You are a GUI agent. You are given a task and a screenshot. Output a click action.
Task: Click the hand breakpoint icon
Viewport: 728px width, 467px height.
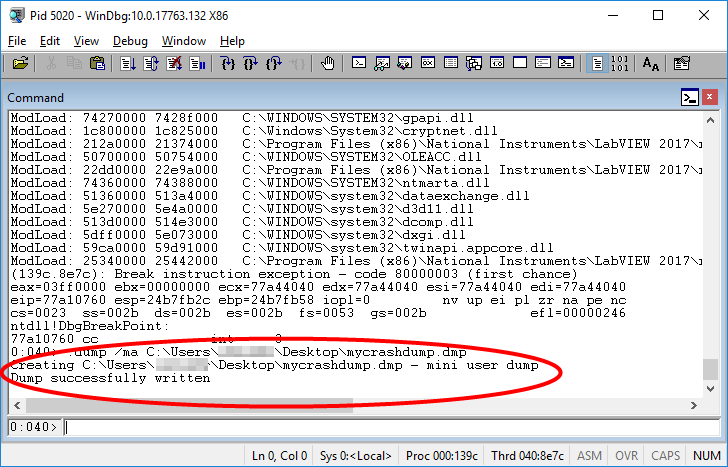[328, 64]
